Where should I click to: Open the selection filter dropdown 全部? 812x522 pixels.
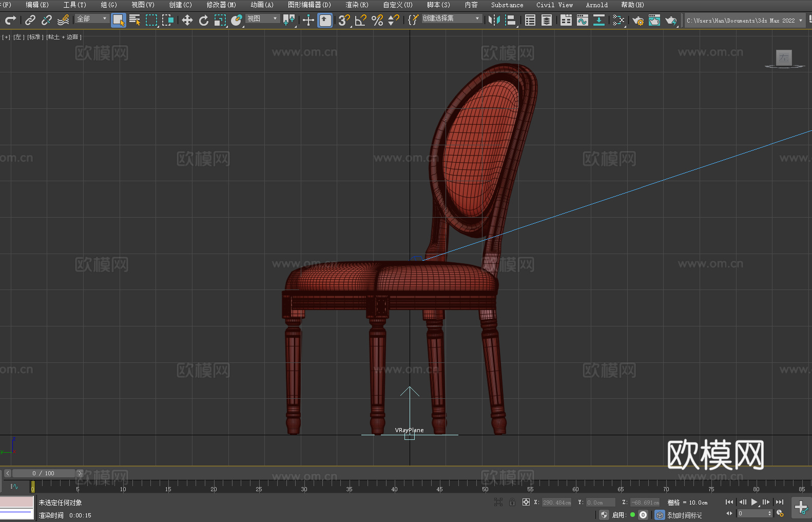click(92, 18)
